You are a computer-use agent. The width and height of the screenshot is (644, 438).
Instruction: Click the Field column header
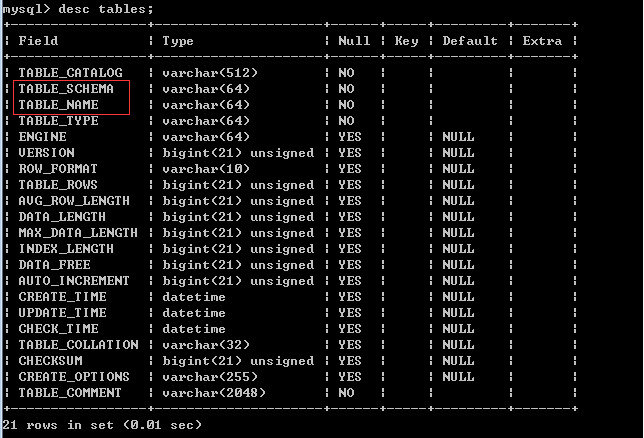38,41
